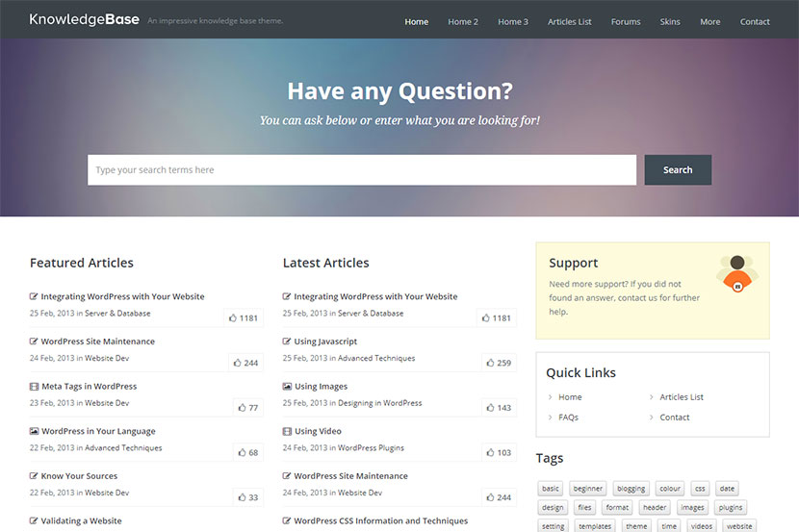
Task: Click the image icon next to Using Images
Action: [287, 387]
